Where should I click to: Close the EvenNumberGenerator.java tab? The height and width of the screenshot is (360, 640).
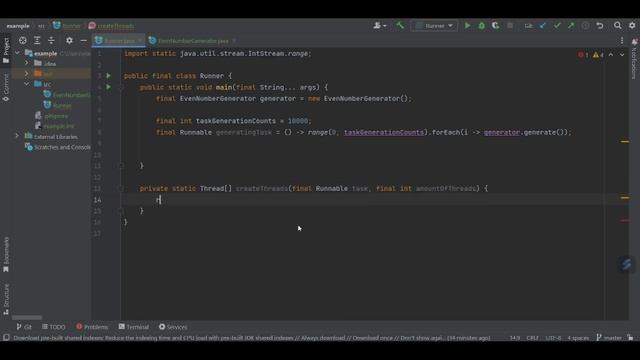[x=234, y=41]
